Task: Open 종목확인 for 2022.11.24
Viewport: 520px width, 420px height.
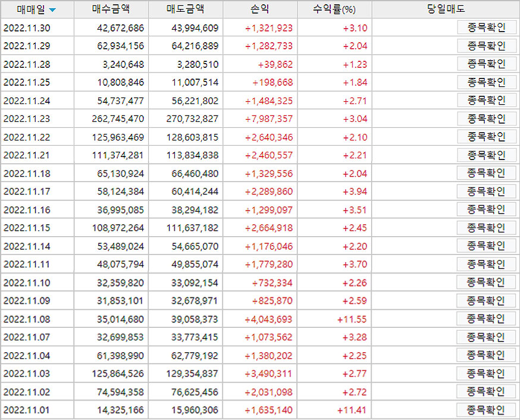Action: coord(487,101)
